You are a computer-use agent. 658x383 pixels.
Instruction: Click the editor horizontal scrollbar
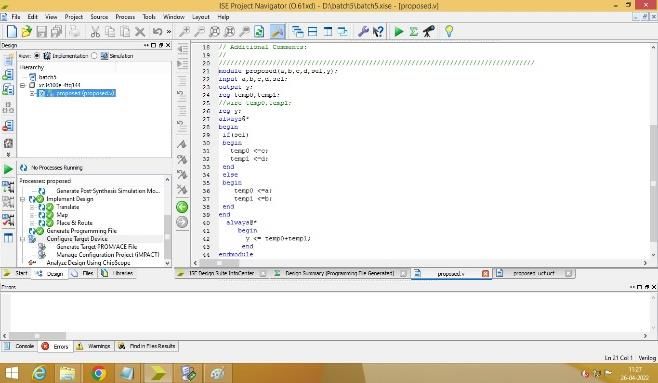420,263
